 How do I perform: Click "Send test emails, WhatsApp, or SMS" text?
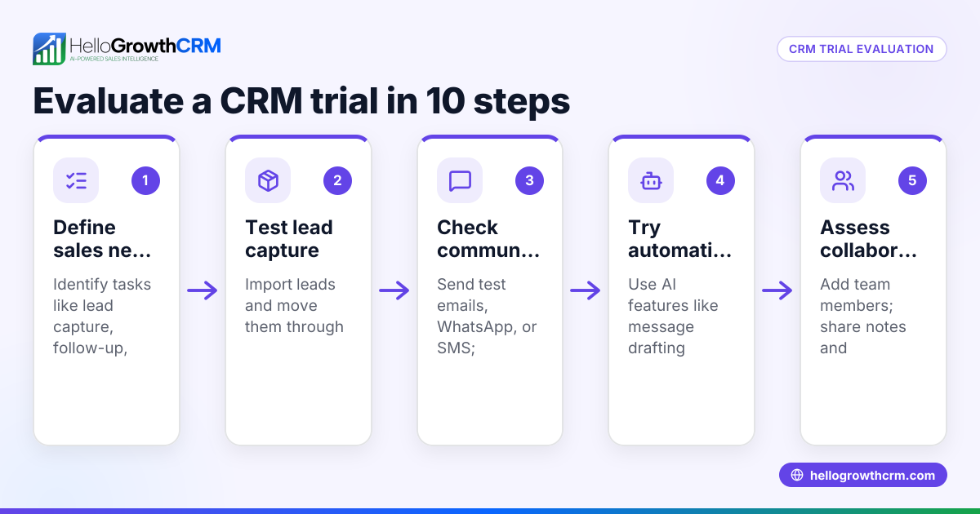[x=487, y=316]
